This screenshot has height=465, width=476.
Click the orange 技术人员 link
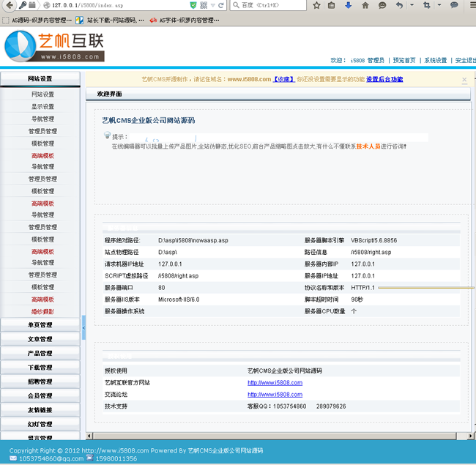click(368, 146)
